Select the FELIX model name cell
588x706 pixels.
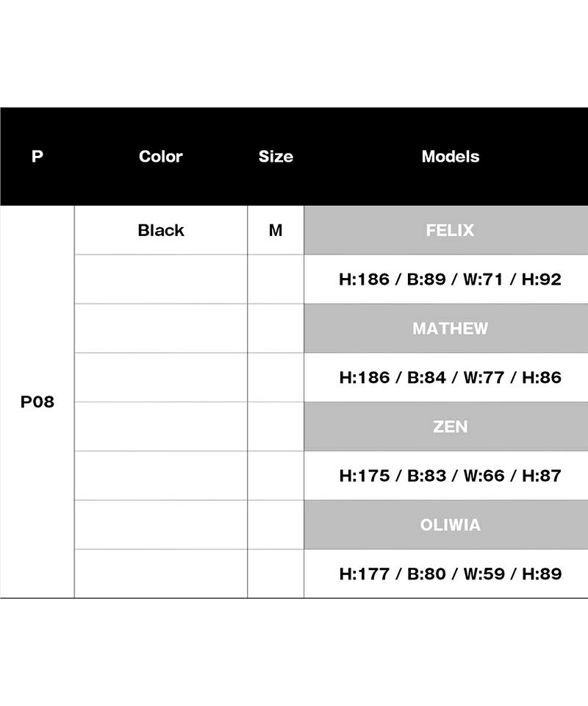450,230
